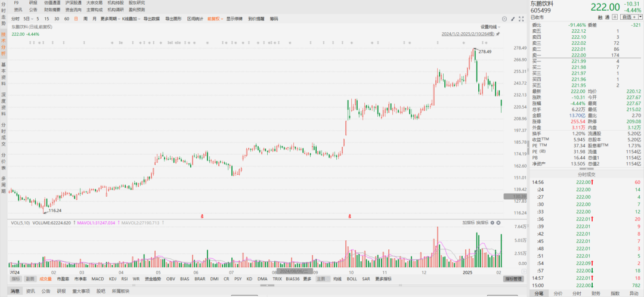This screenshot has width=644, height=297.
Task: Select the BOLL main-chart indicator
Action: [352, 279]
